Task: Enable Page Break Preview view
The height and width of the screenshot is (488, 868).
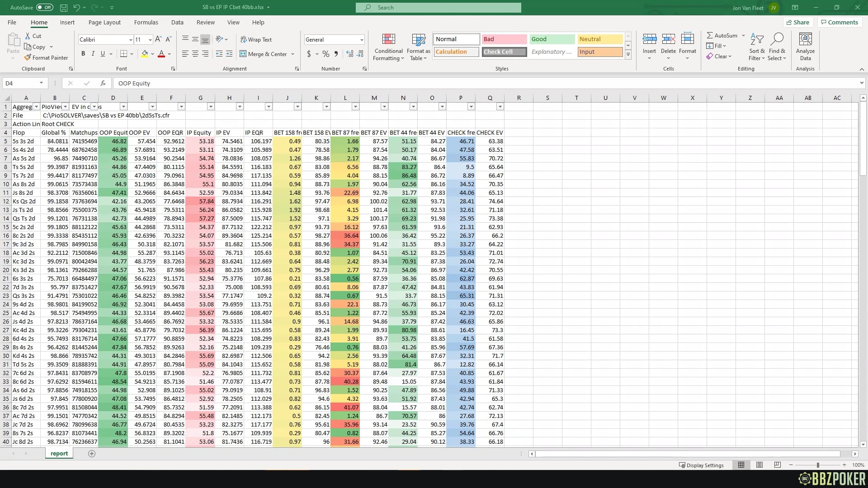Action: 778,465
